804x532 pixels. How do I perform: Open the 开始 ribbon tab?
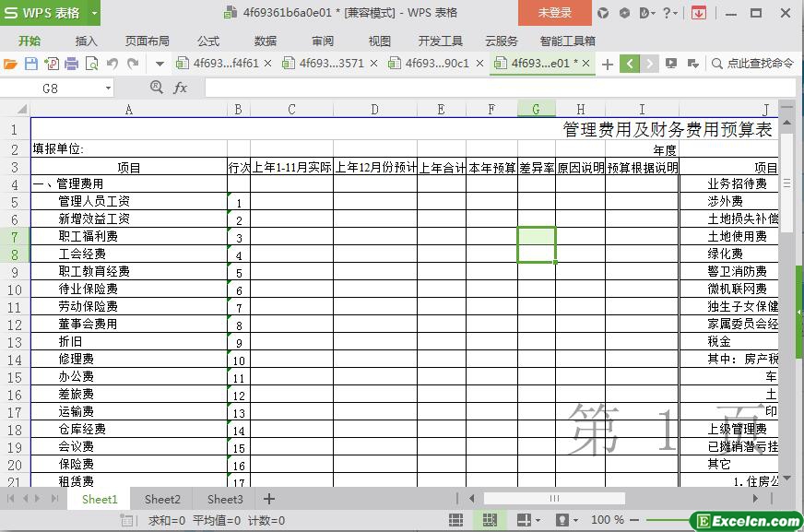[x=30, y=41]
